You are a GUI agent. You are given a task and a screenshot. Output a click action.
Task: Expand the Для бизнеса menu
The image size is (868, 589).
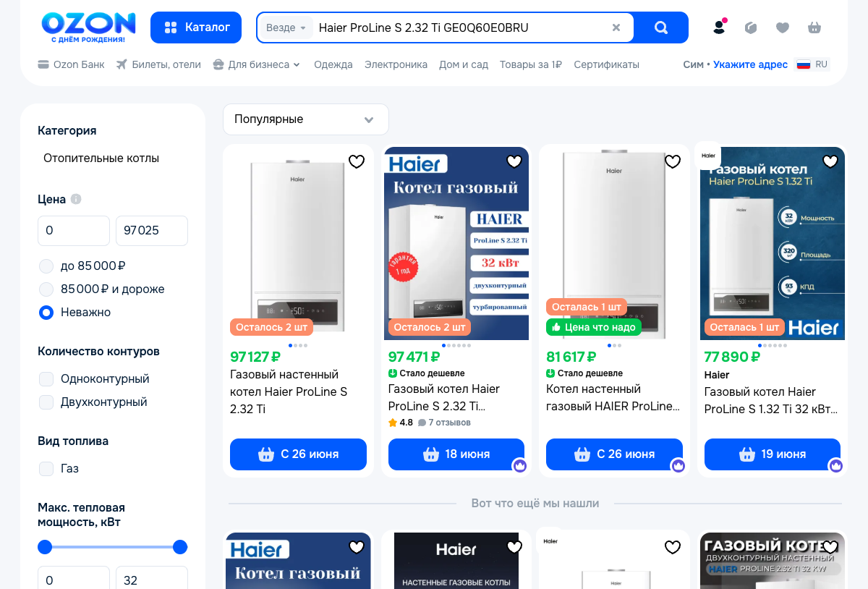[x=257, y=64]
